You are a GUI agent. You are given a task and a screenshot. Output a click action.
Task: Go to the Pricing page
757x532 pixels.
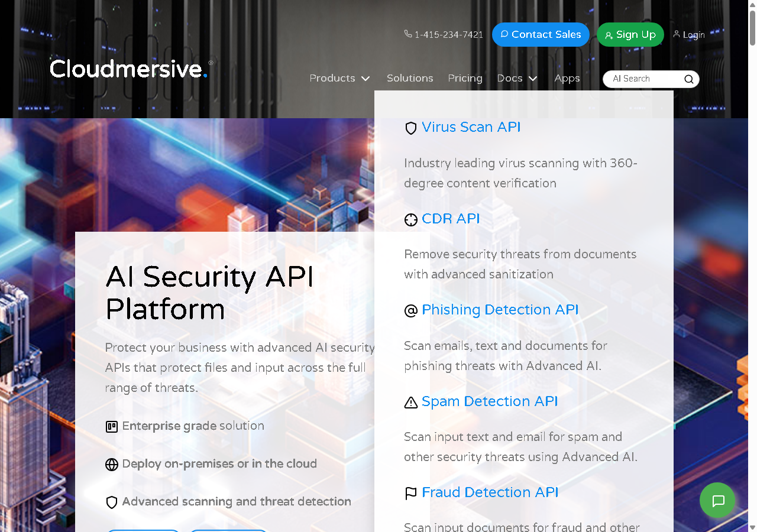465,78
